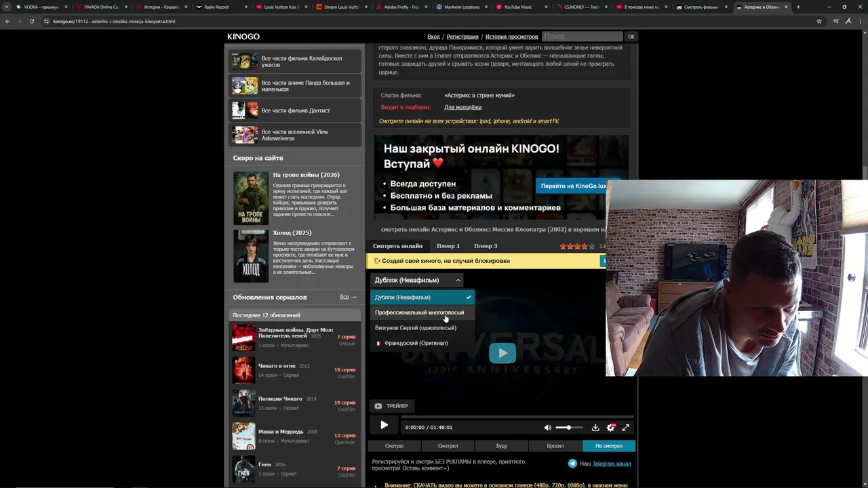The image size is (868, 488).
Task: Open the Регистрация link
Action: coord(462,37)
